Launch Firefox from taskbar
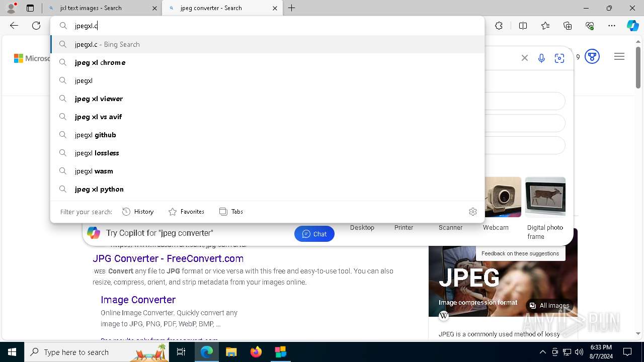644x362 pixels. coord(256,352)
